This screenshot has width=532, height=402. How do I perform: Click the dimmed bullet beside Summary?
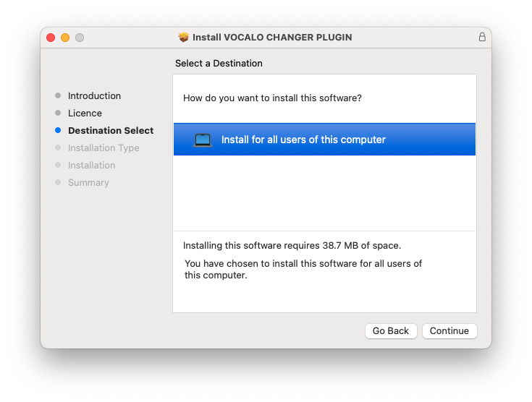[x=58, y=182]
